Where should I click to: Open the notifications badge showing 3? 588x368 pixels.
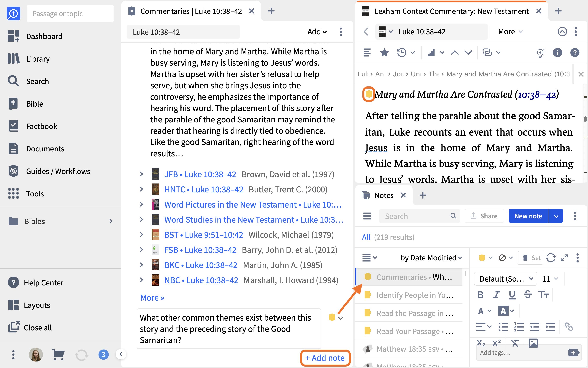click(104, 354)
